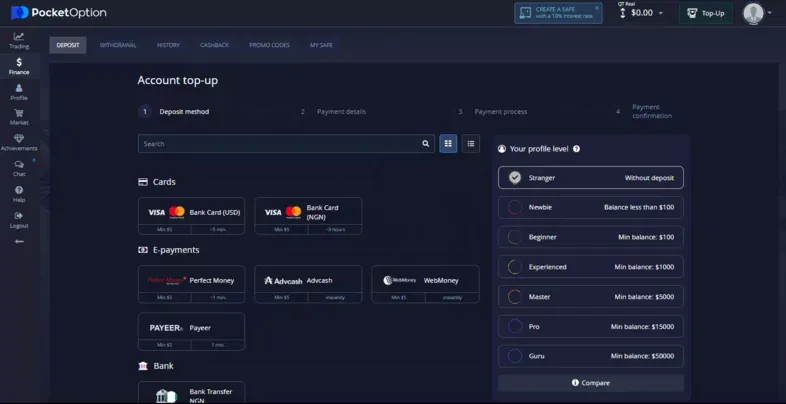Choose Advcash e-payment

point(308,284)
